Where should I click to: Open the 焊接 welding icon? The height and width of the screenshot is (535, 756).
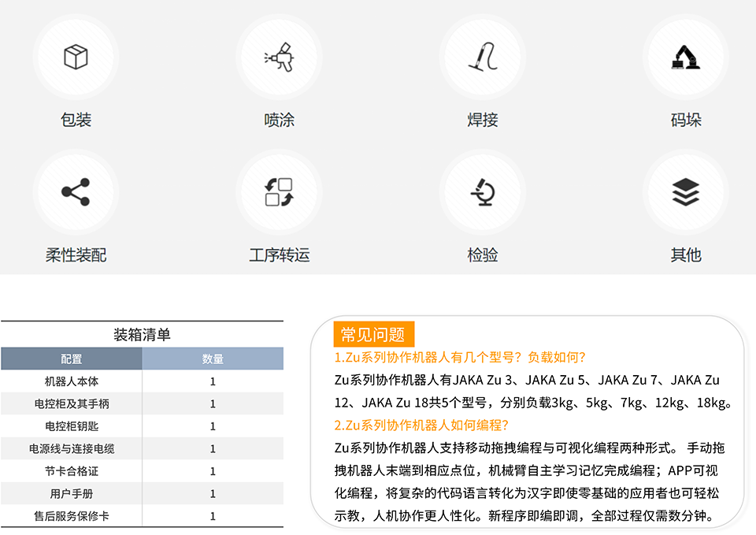(483, 57)
